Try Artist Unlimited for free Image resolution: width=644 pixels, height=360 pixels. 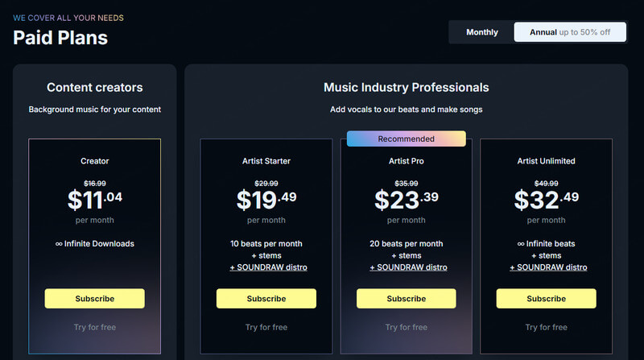coord(546,327)
